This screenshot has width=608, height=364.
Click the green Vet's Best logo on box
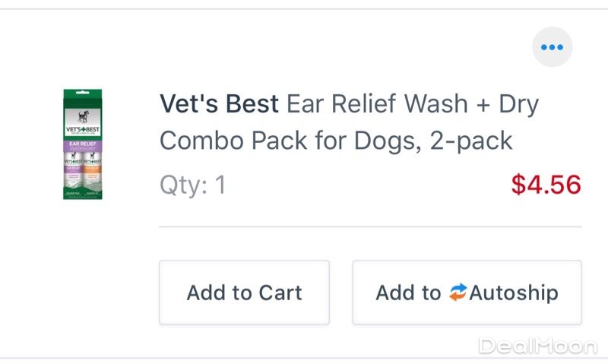(84, 130)
